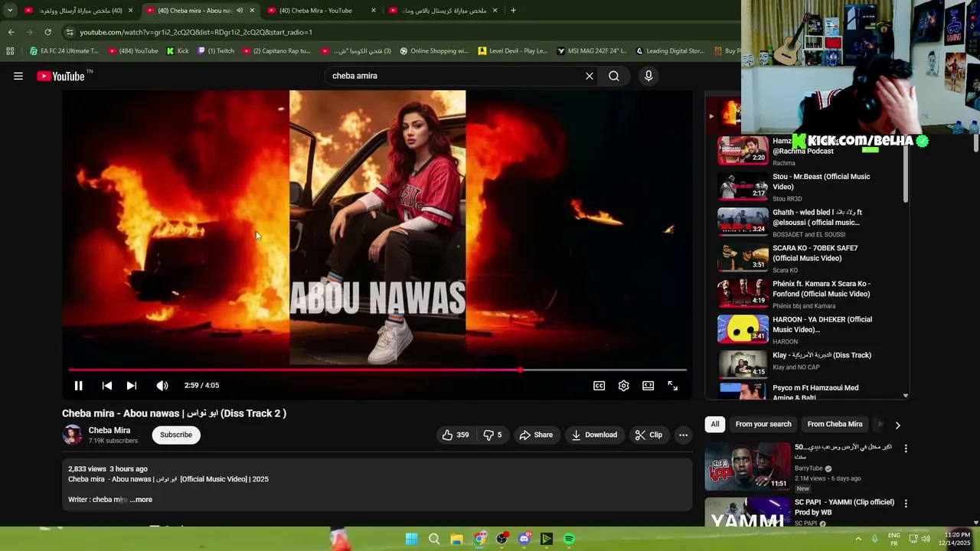Mute the tab via its audio icon
The height and width of the screenshot is (551, 980).
point(240,11)
